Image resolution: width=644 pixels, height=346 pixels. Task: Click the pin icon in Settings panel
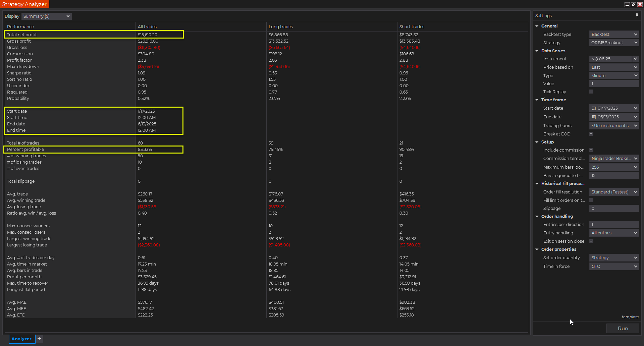[637, 15]
